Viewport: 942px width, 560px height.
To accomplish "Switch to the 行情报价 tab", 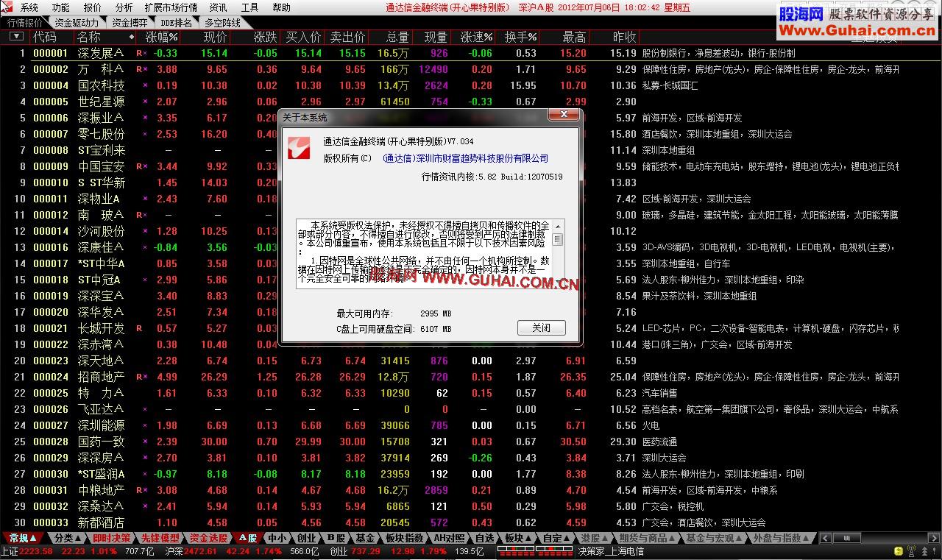I will (25, 23).
